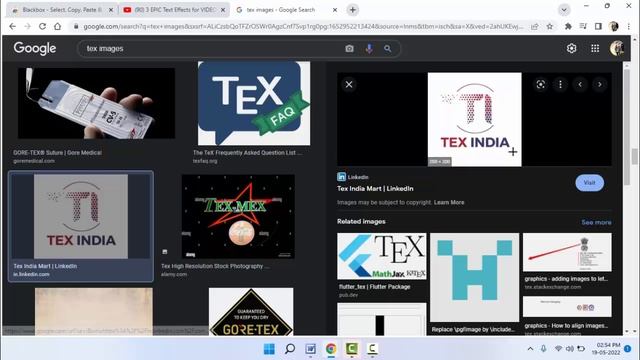Open the flutter_tex related image
640x360 pixels.
click(x=382, y=256)
